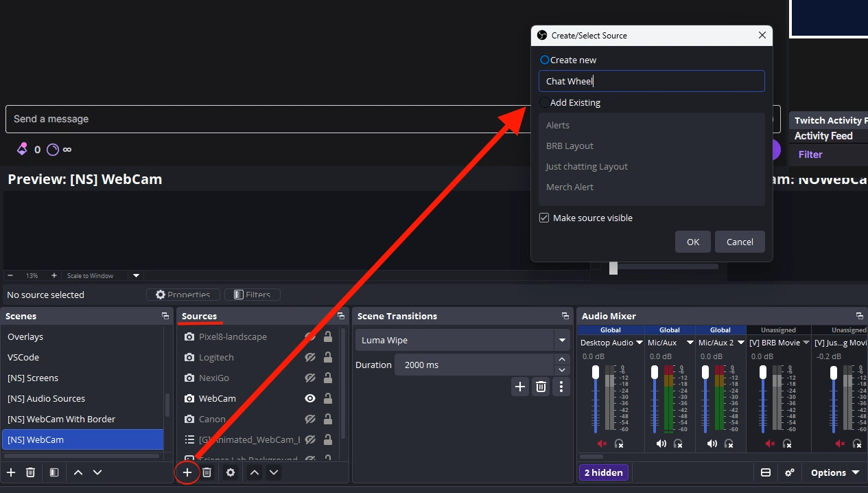The width and height of the screenshot is (868, 493).
Task: Select the Add Existing radio option
Action: click(x=545, y=102)
